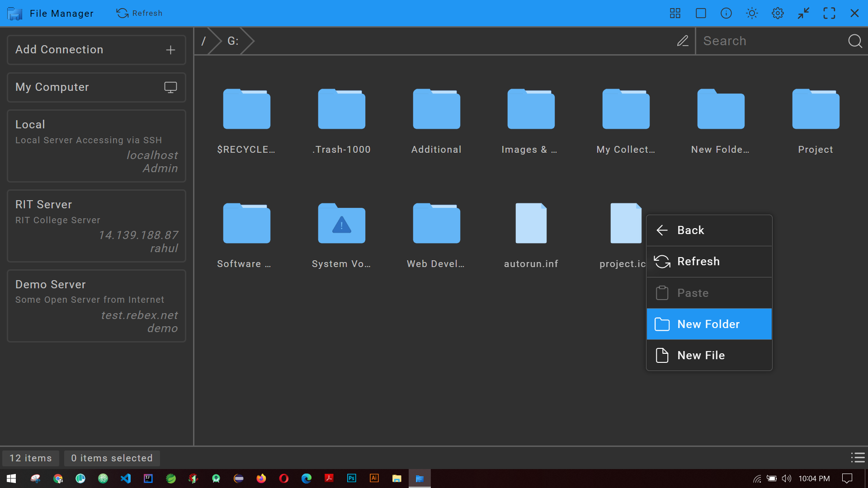Edit the current path using the pencil icon

point(683,41)
